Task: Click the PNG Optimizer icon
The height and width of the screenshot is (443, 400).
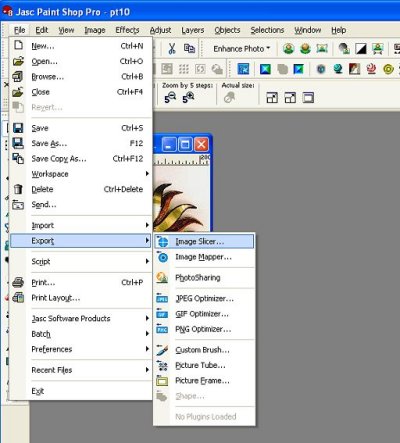Action: tap(162, 329)
